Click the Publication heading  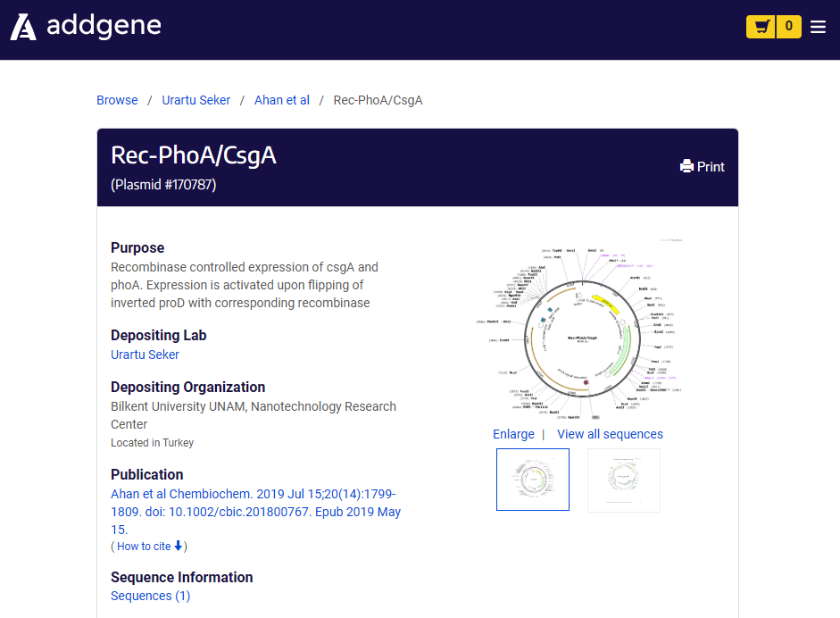tap(146, 474)
